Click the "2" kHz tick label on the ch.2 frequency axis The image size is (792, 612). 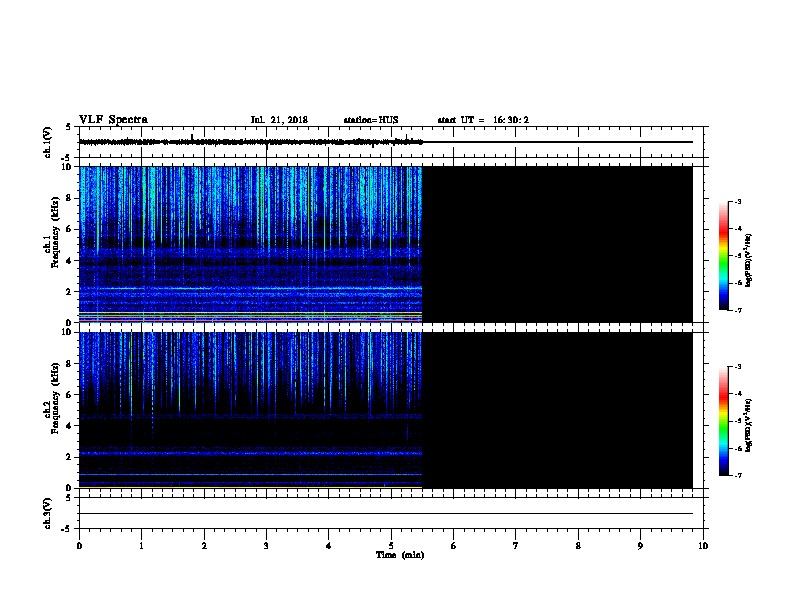[70, 457]
